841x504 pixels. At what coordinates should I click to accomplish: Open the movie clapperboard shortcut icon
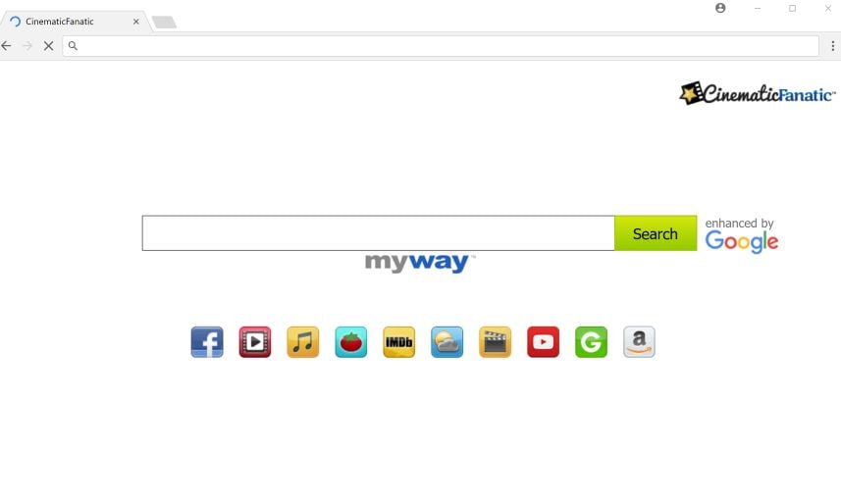(495, 341)
